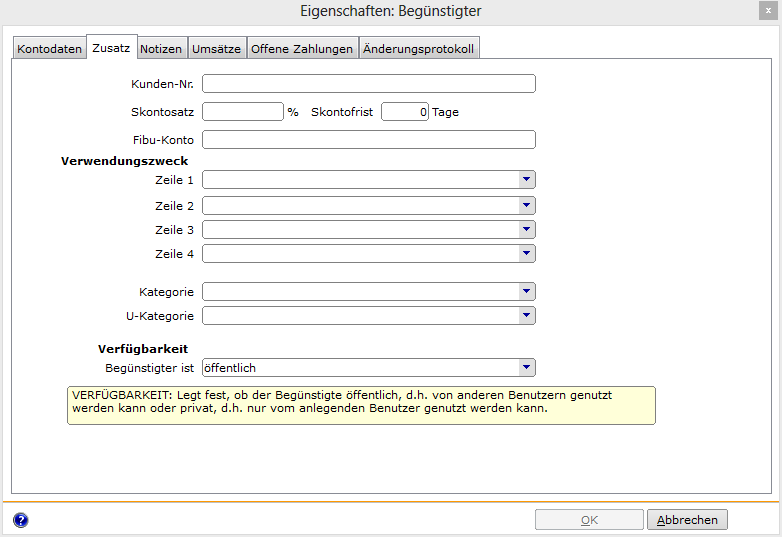
Task: Select the Zusatz tab
Action: 112,48
